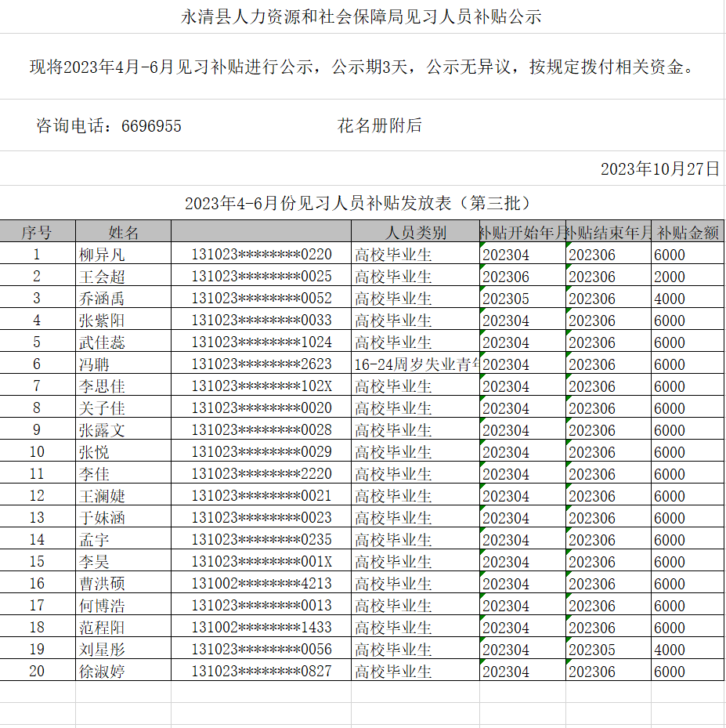The width and height of the screenshot is (726, 728).
Task: Click the 序号 column header
Action: coord(37,232)
